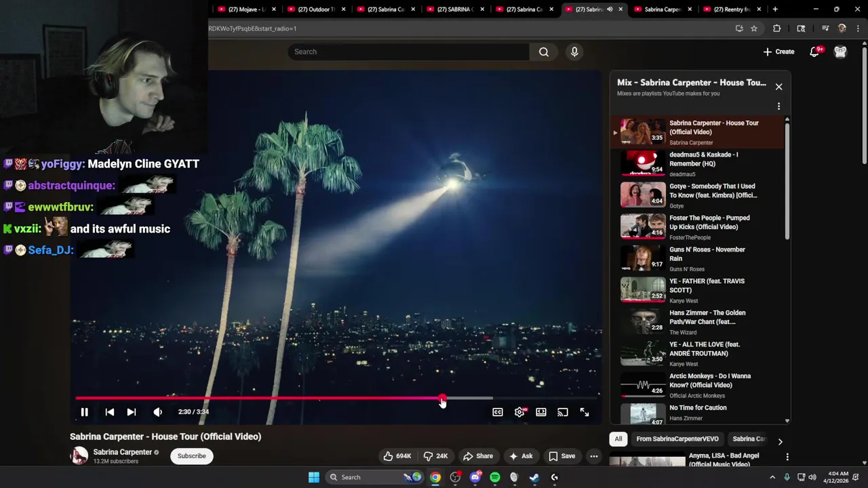Viewport: 868px width, 488px height.
Task: Play deadmau5 & Kaskade - I Remember from the mix
Action: point(698,164)
